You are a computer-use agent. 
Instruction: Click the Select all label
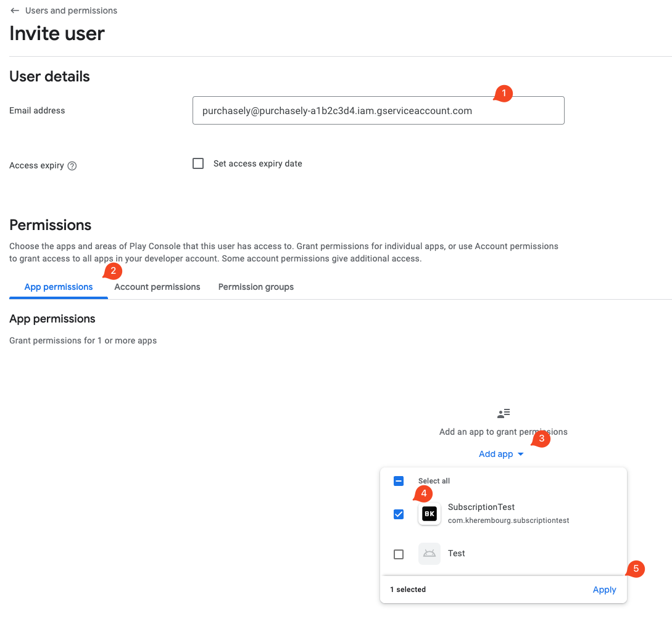click(x=434, y=481)
